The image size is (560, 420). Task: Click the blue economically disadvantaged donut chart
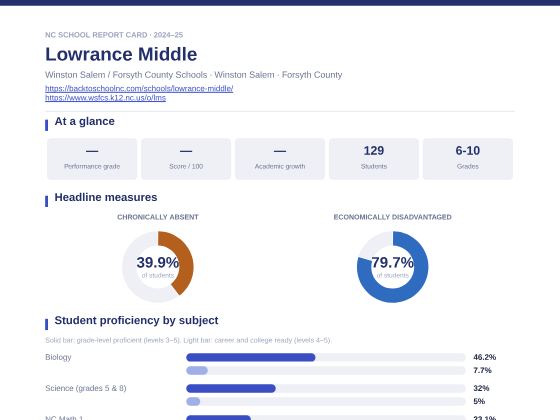(392, 267)
